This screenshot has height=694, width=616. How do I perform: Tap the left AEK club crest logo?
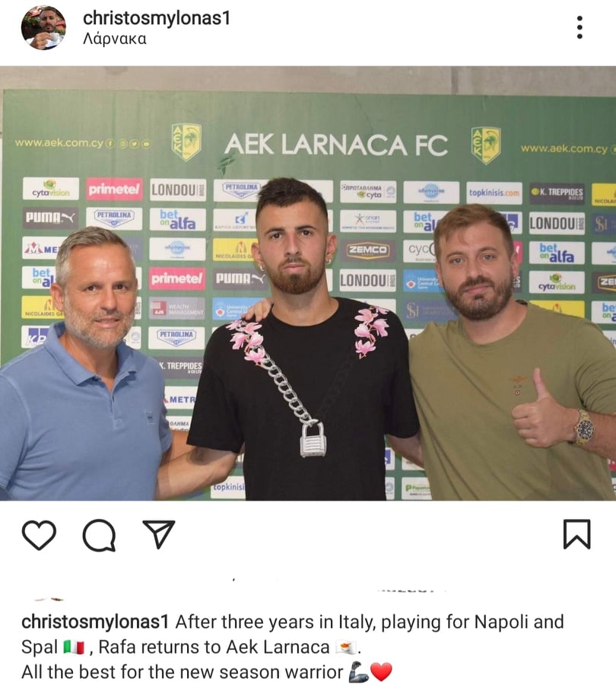pos(186,142)
